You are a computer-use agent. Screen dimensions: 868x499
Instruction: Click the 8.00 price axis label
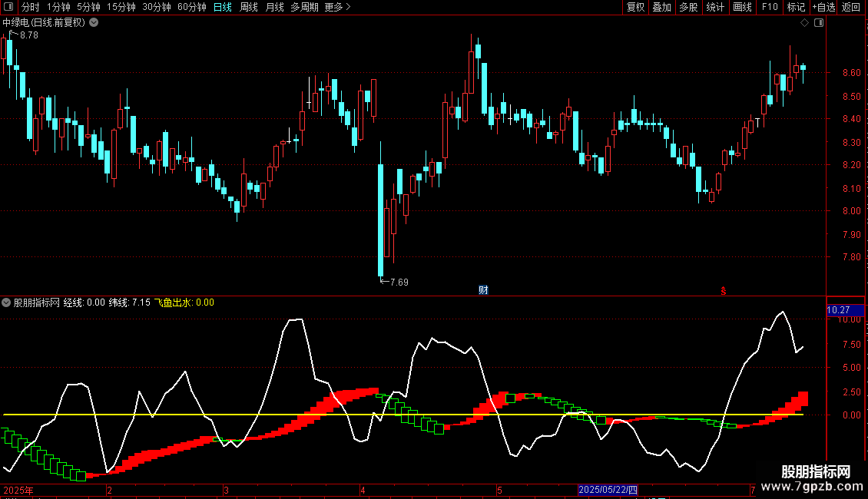851,211
